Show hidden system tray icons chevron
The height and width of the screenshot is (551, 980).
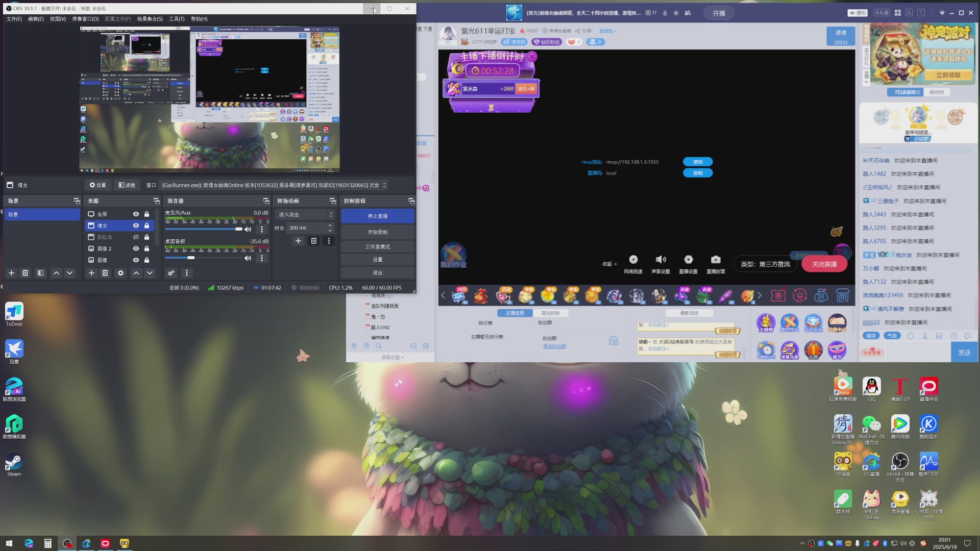(x=802, y=543)
